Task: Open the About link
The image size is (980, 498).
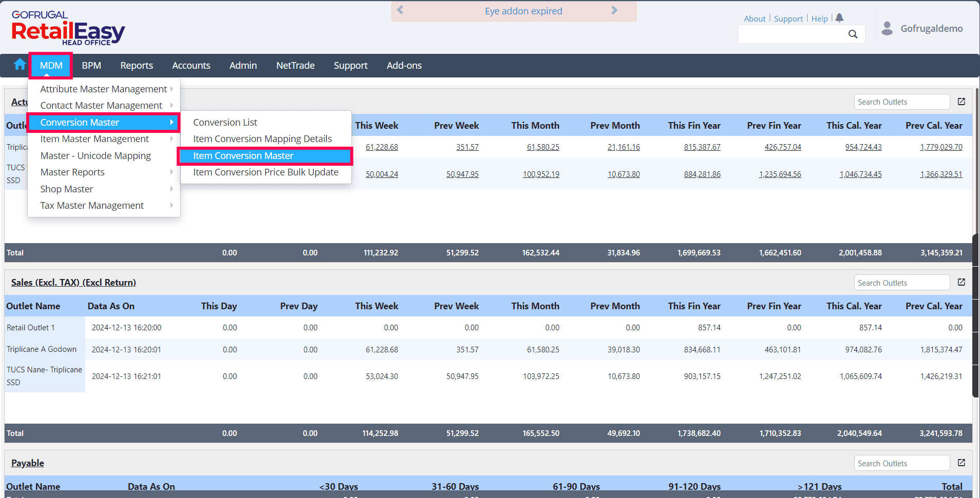Action: pos(755,18)
